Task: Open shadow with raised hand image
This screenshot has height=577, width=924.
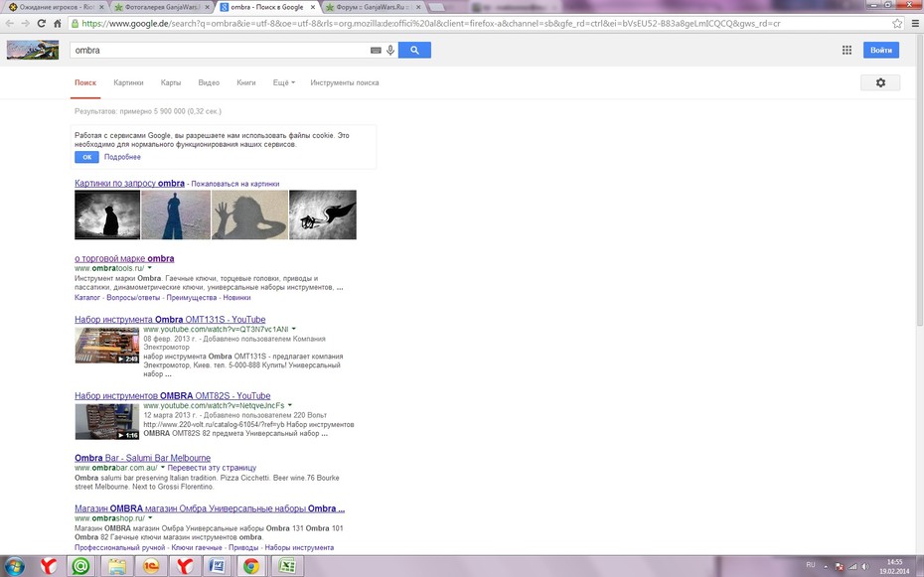Action: click(249, 215)
